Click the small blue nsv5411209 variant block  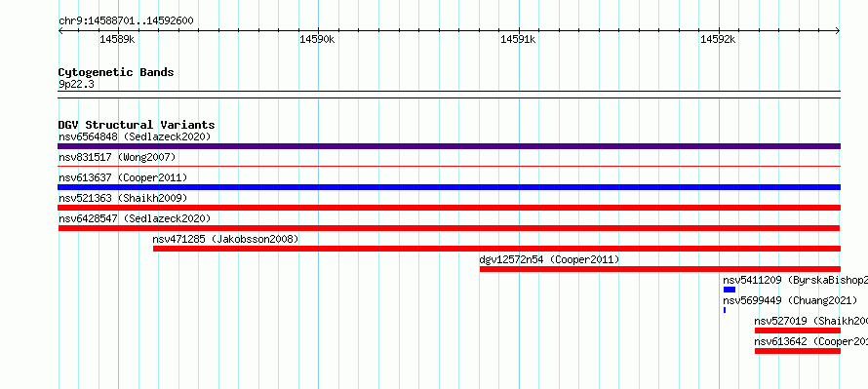pos(730,290)
